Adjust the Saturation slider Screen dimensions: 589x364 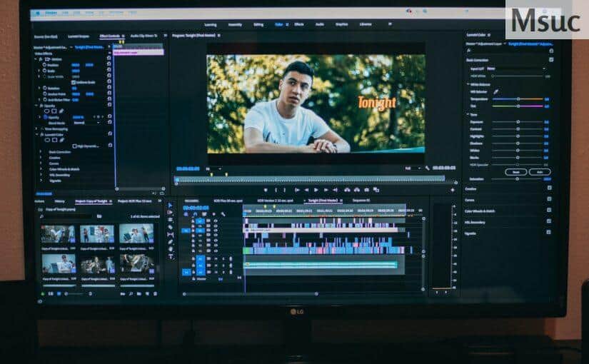pos(518,179)
